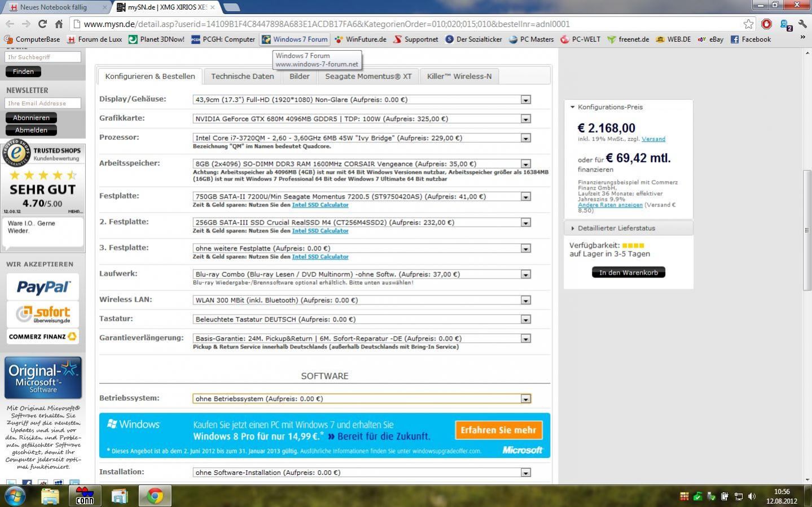
Task: Go to the browser Home page
Action: point(59,24)
